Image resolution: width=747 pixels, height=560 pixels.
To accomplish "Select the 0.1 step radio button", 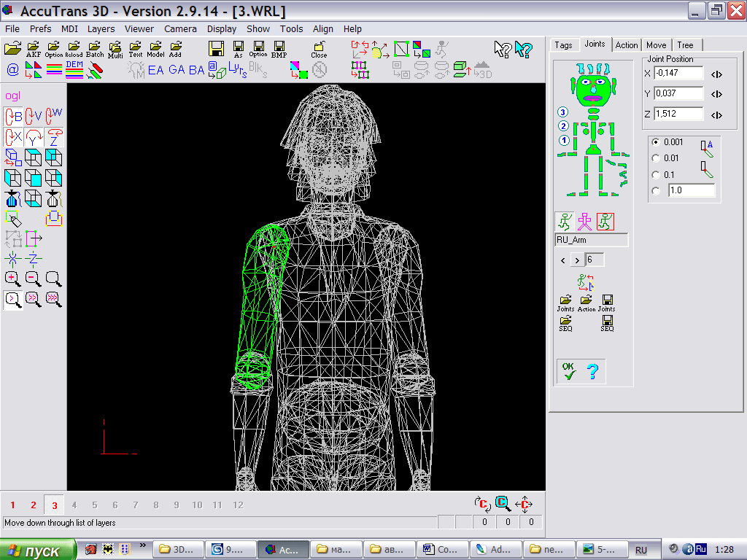I will 656,175.
